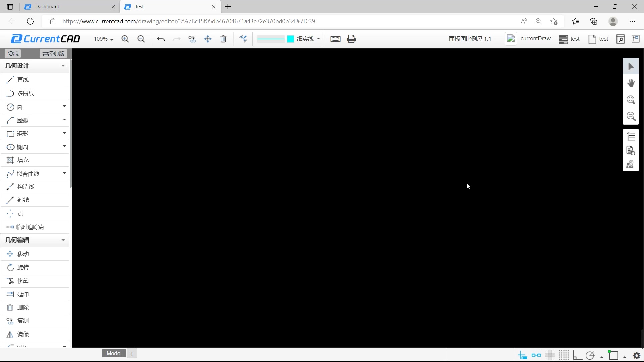Zoom in using top toolbar magnifier

point(125,39)
